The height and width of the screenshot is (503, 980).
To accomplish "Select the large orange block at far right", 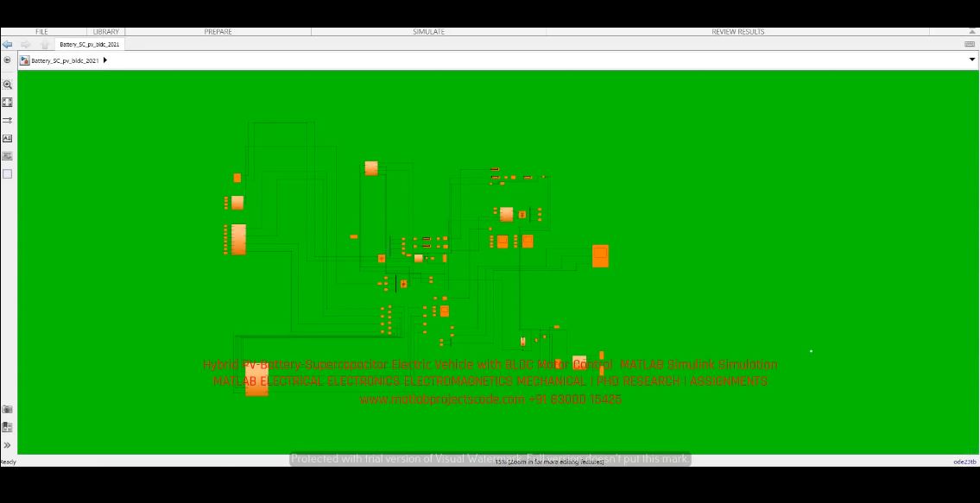I will point(600,256).
